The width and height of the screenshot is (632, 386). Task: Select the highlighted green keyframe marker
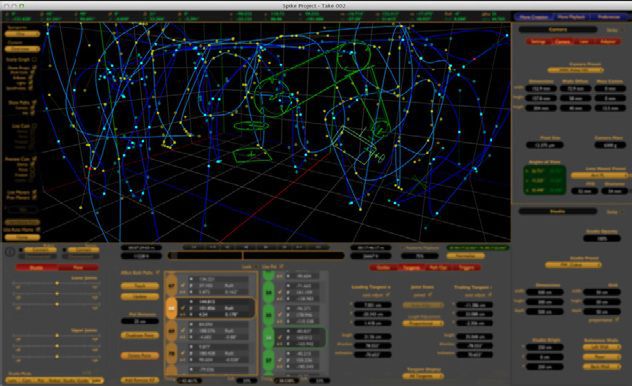tap(268, 338)
